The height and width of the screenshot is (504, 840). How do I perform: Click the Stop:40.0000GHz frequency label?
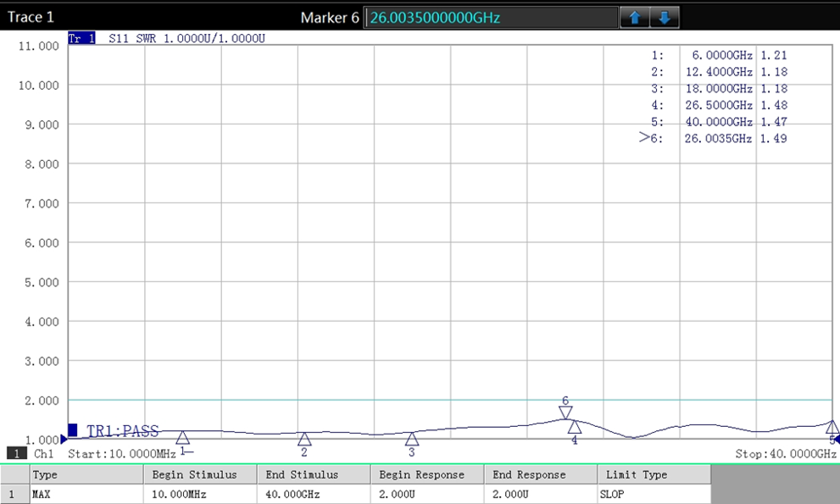coord(786,454)
